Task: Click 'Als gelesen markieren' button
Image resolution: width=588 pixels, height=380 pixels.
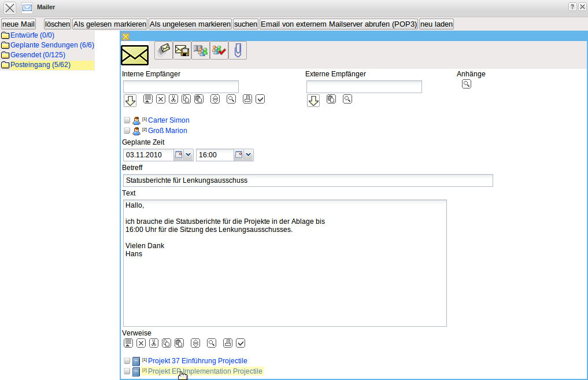Action: [x=109, y=24]
